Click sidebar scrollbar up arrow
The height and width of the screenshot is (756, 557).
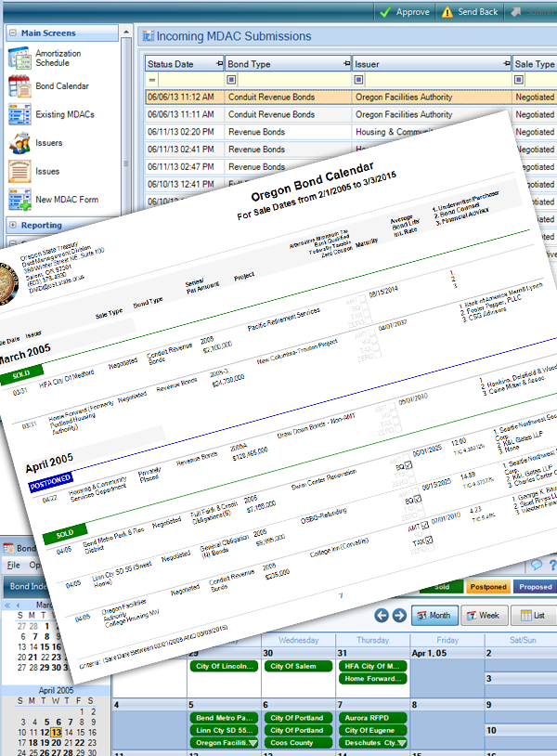126,33
